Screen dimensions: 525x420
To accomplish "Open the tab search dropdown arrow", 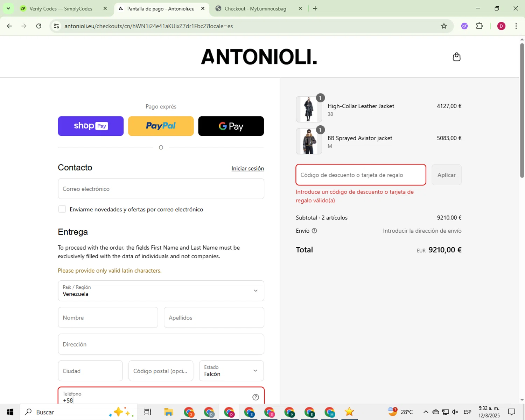I will pyautogui.click(x=8, y=8).
